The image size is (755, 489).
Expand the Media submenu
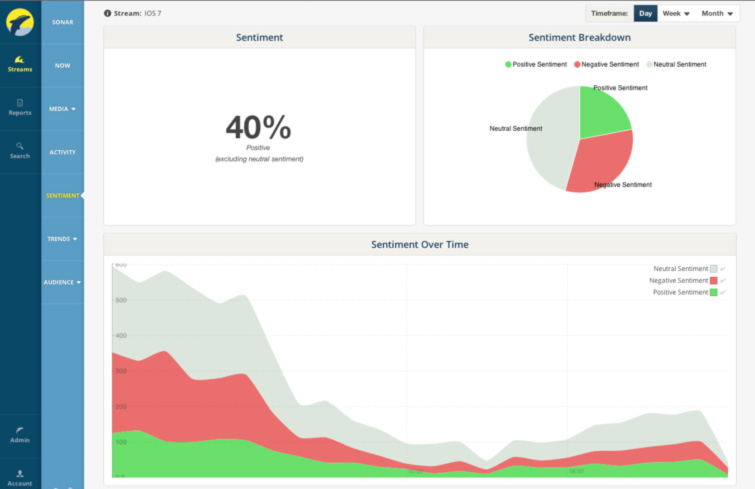(62, 108)
